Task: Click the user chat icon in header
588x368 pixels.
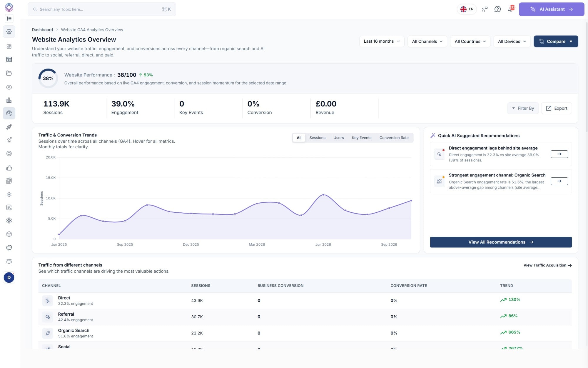Action: (x=485, y=9)
